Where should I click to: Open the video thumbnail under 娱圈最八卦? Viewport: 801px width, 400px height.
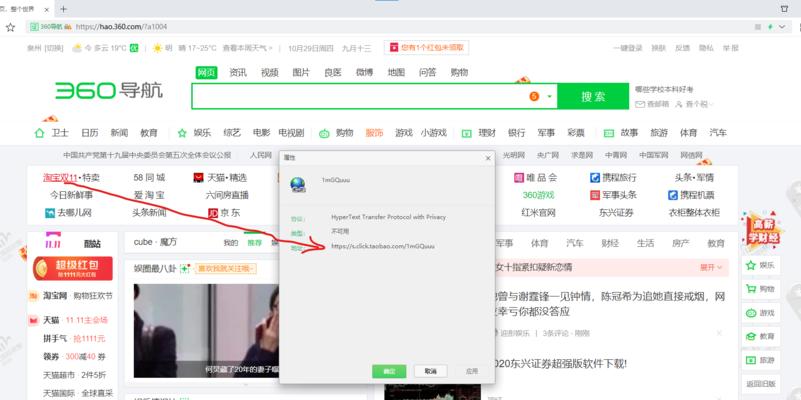(206, 331)
